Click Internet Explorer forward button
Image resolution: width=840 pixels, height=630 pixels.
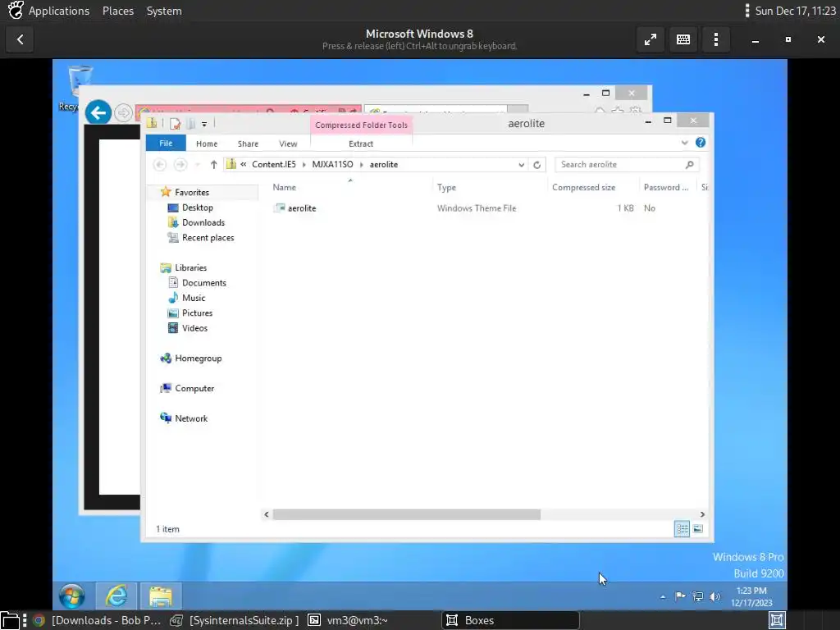click(124, 113)
